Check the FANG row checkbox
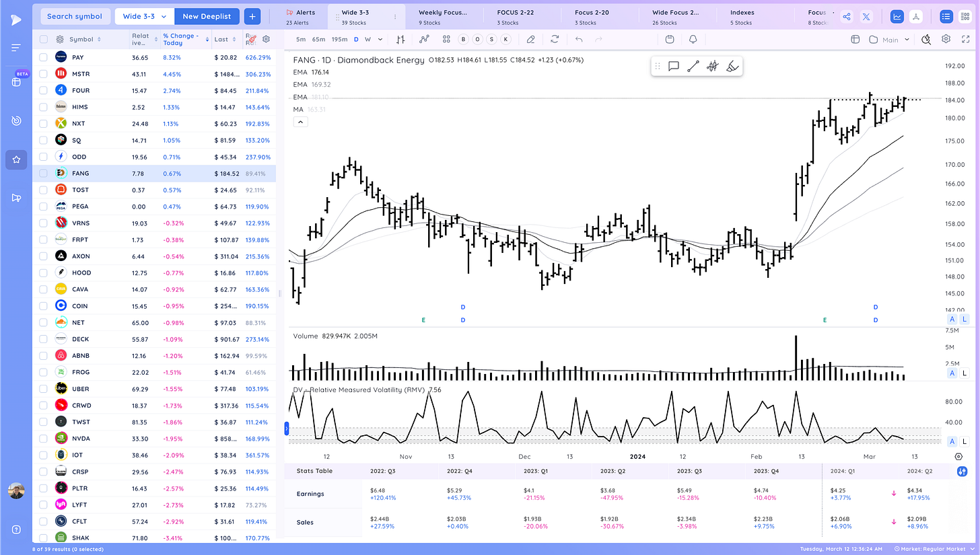This screenshot has height=555, width=980. pyautogui.click(x=43, y=174)
